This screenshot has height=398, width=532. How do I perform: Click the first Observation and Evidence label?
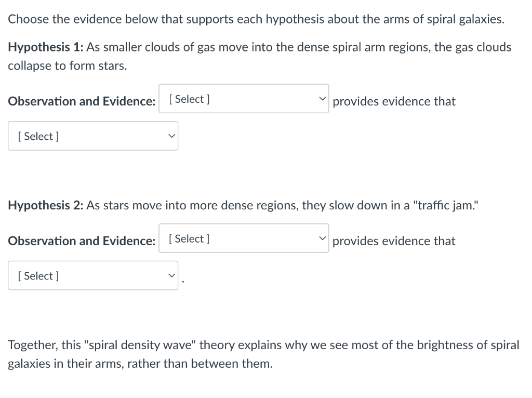(x=82, y=101)
